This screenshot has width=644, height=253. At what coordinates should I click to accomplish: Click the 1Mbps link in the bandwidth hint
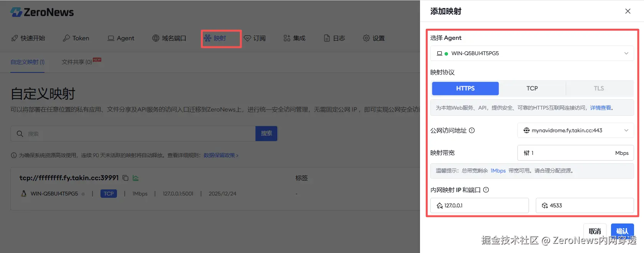pos(498,171)
